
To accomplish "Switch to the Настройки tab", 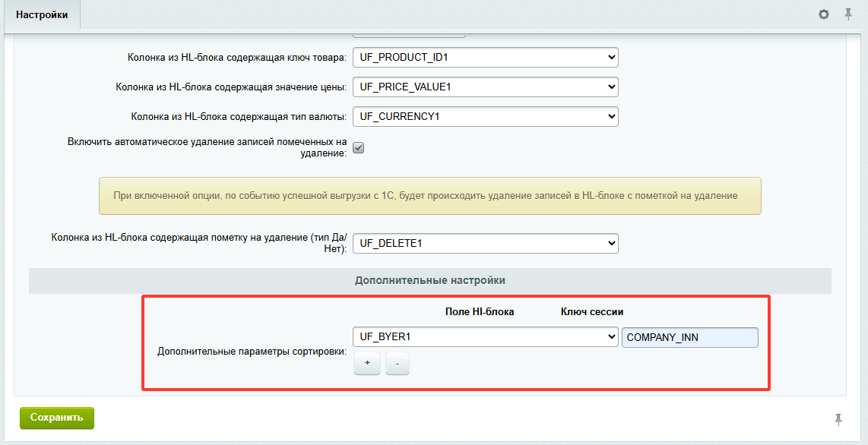I will [x=42, y=15].
